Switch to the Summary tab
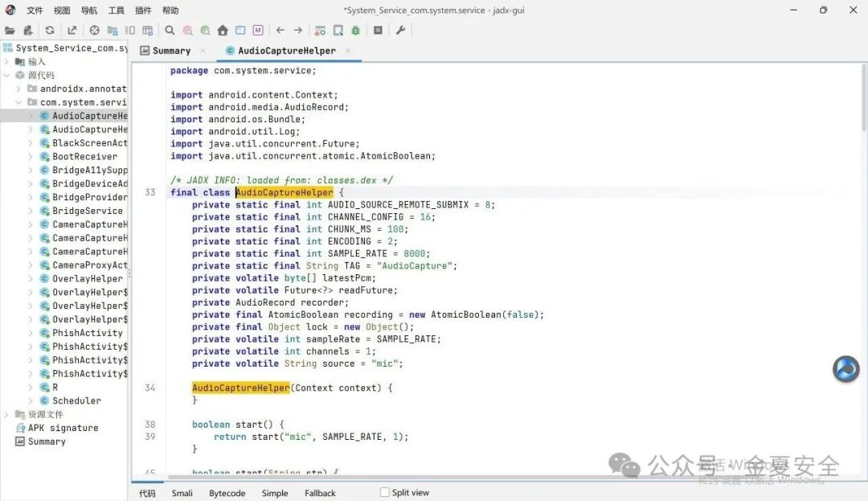 [x=172, y=51]
